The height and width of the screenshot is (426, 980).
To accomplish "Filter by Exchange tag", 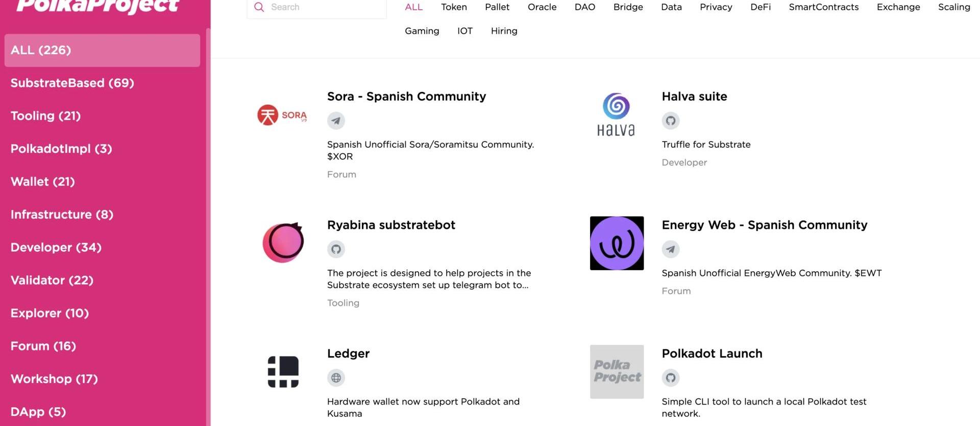I will click(x=898, y=7).
